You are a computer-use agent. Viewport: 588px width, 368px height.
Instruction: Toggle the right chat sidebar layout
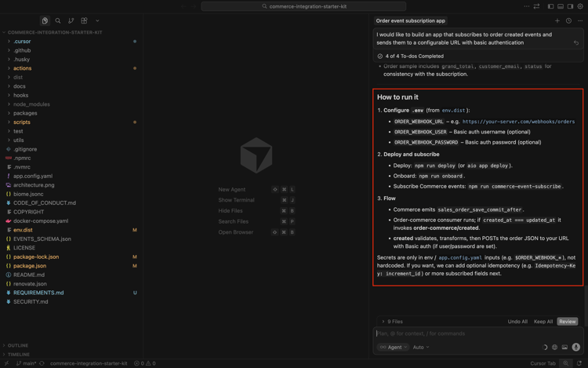(570, 6)
